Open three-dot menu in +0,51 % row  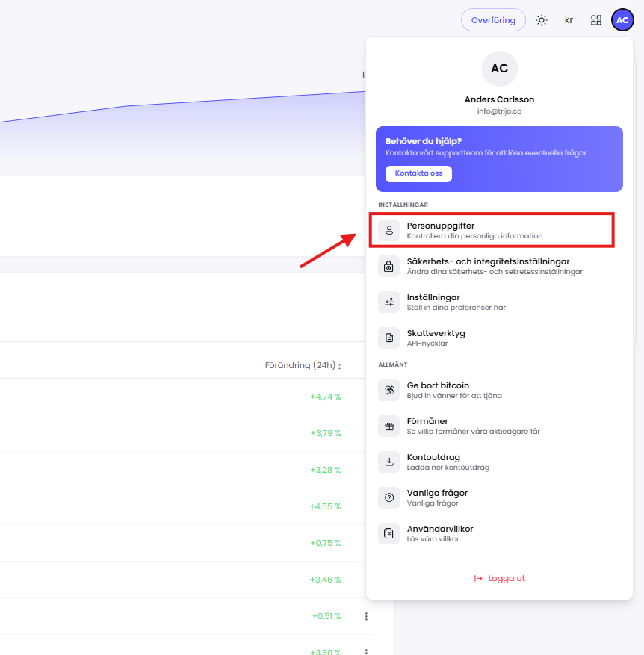point(366,617)
